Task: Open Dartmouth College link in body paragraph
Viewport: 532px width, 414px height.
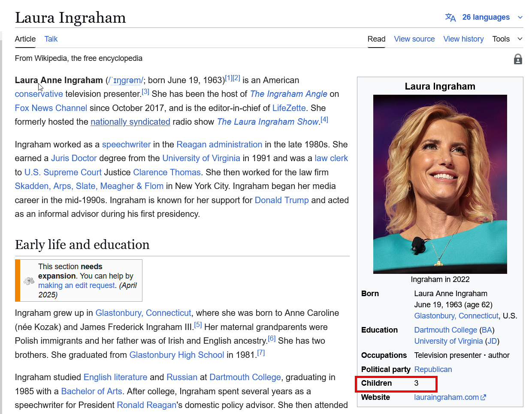Action: click(245, 377)
